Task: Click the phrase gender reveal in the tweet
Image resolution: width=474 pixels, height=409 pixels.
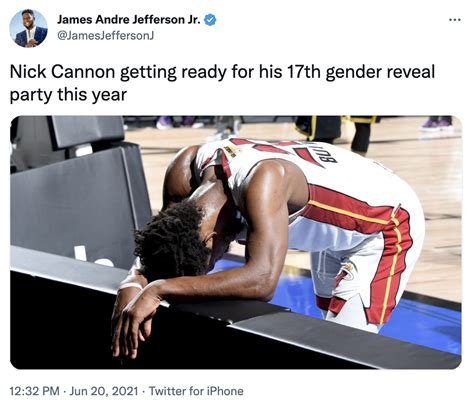Action: click(380, 72)
